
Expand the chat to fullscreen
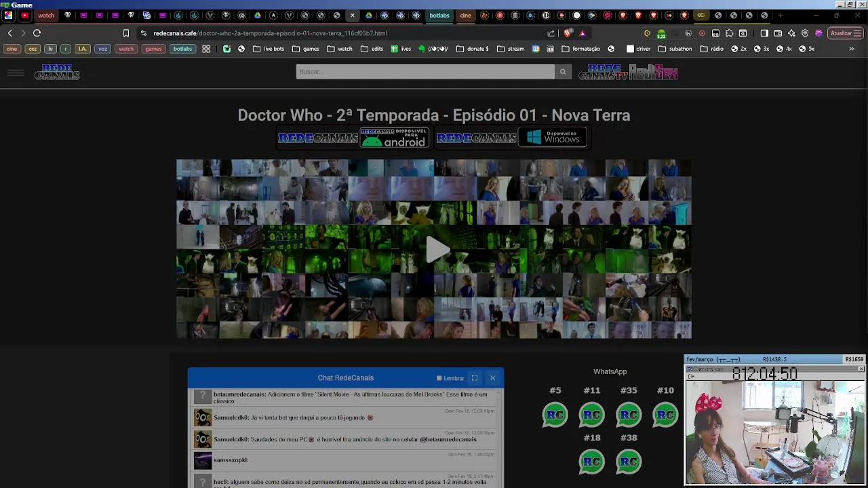click(x=475, y=378)
